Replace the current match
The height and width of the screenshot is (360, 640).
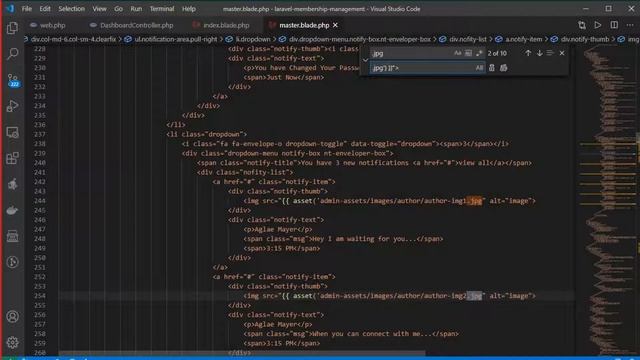point(491,68)
